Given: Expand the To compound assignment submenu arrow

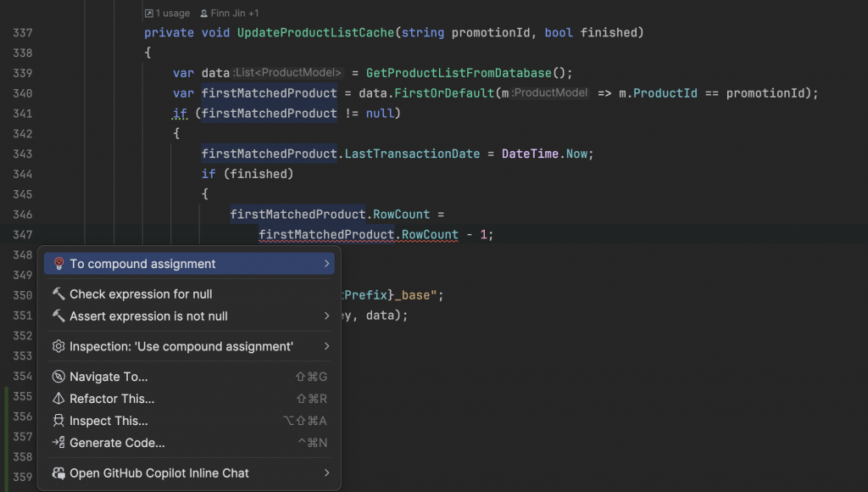Looking at the screenshot, I should point(326,264).
